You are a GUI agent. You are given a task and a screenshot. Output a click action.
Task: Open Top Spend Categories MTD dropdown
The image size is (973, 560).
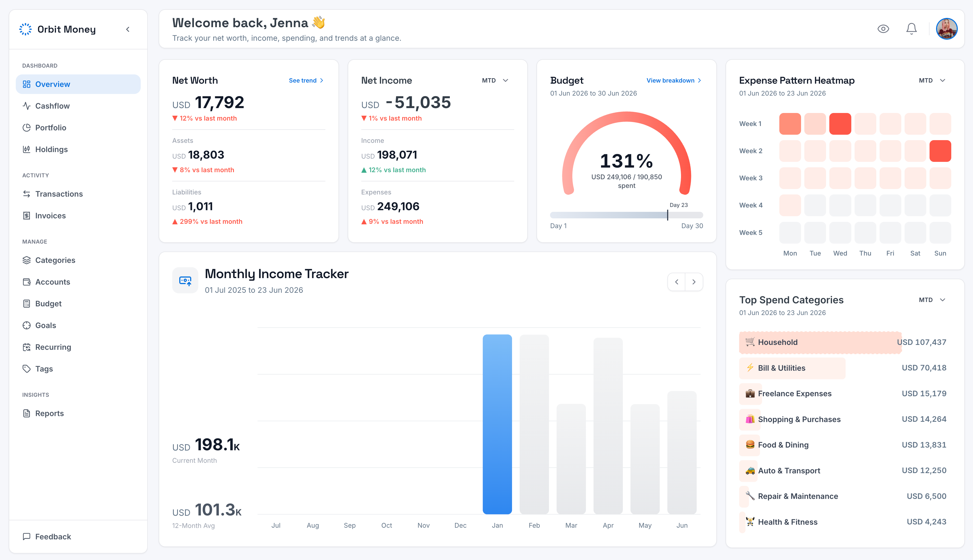coord(932,300)
